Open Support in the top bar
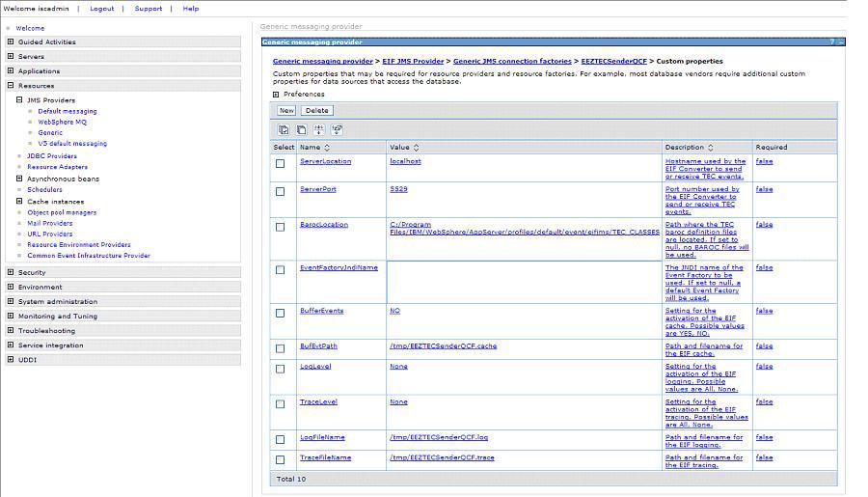 click(149, 9)
